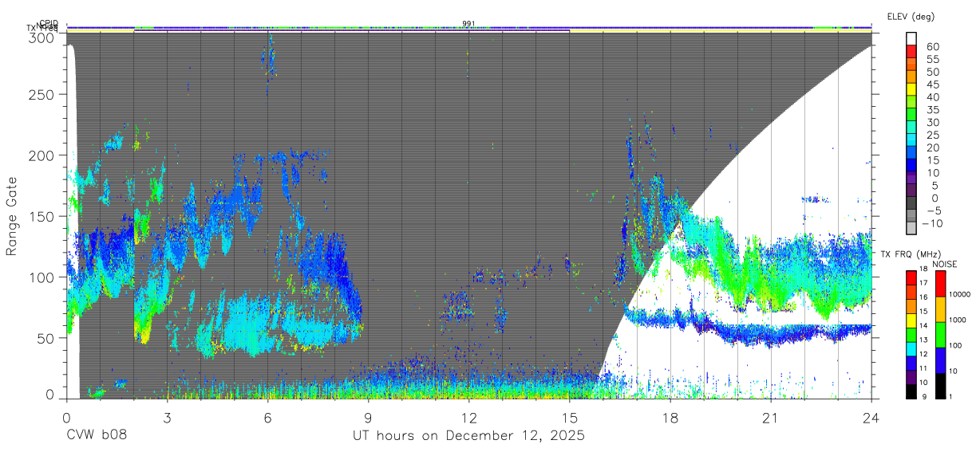Click the 60 label on ELEV color bar

point(933,46)
